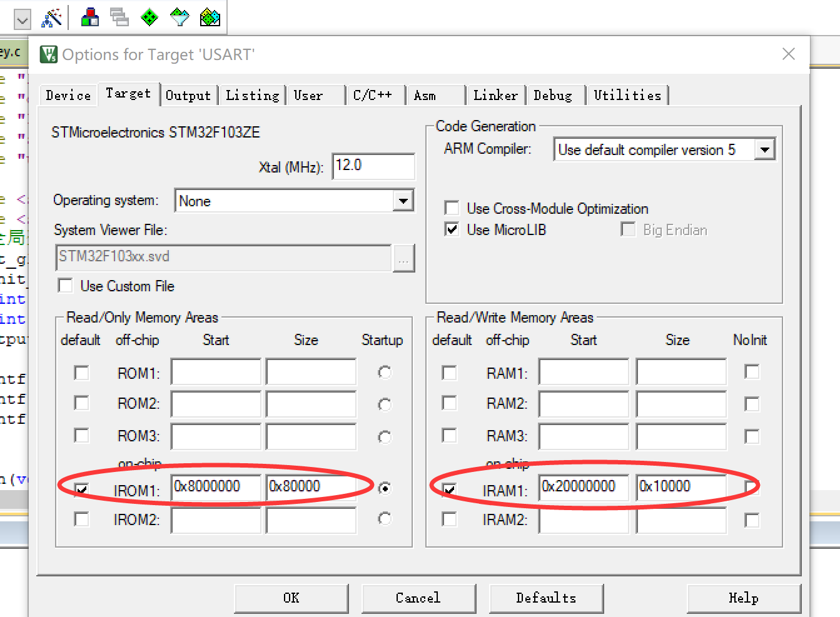Enable Use Cross-Module Optimization

(451, 208)
